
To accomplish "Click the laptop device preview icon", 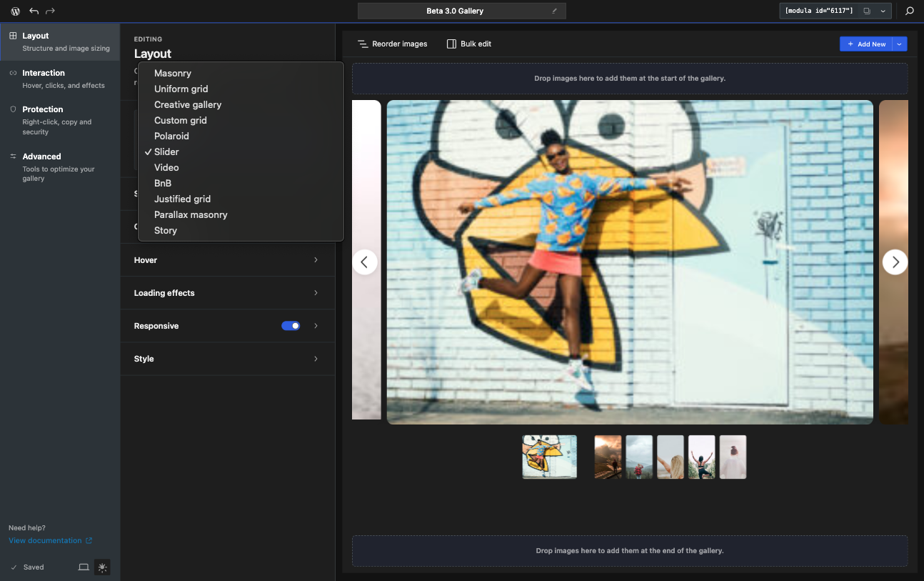I will tap(84, 567).
